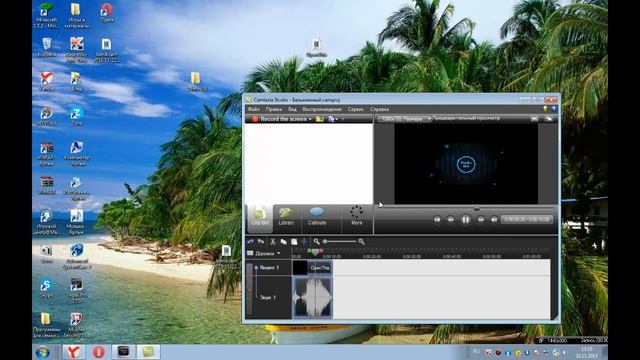Click the Paste icon in timeline toolbar
Image resolution: width=640 pixels, height=360 pixels.
coord(293,242)
